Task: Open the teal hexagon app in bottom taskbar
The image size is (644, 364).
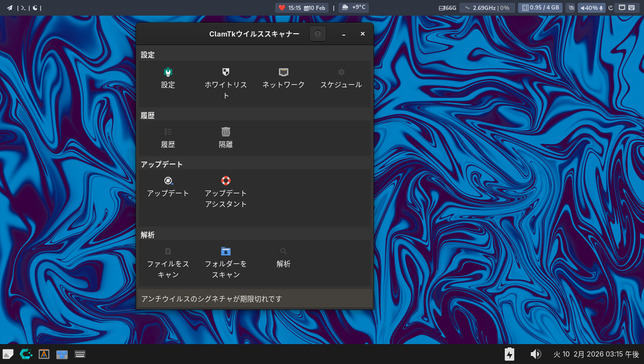Action: [26, 354]
